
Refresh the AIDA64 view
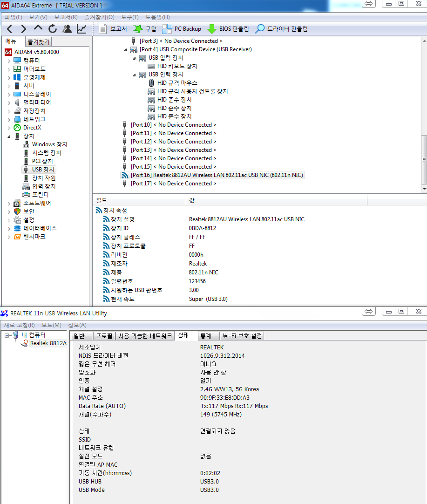tap(52, 29)
